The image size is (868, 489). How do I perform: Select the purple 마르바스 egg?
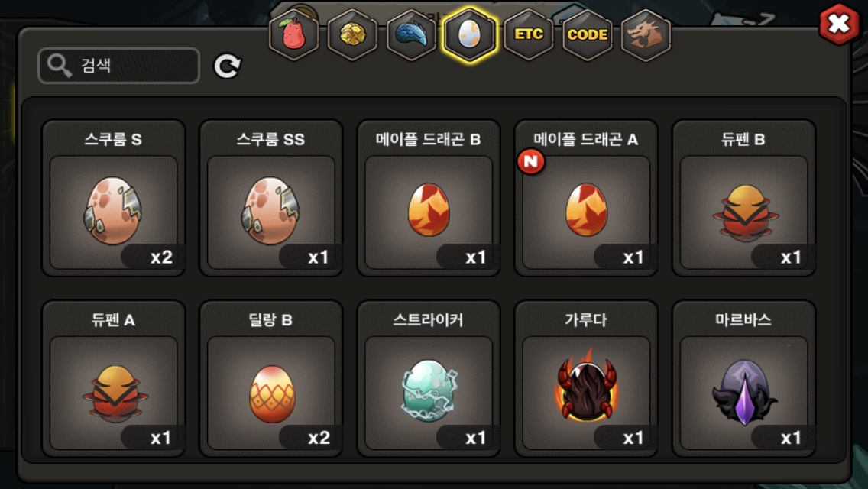click(743, 379)
